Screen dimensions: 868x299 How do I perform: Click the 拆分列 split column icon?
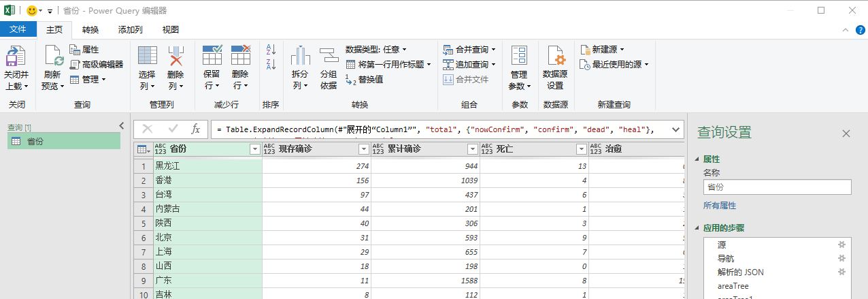point(301,57)
